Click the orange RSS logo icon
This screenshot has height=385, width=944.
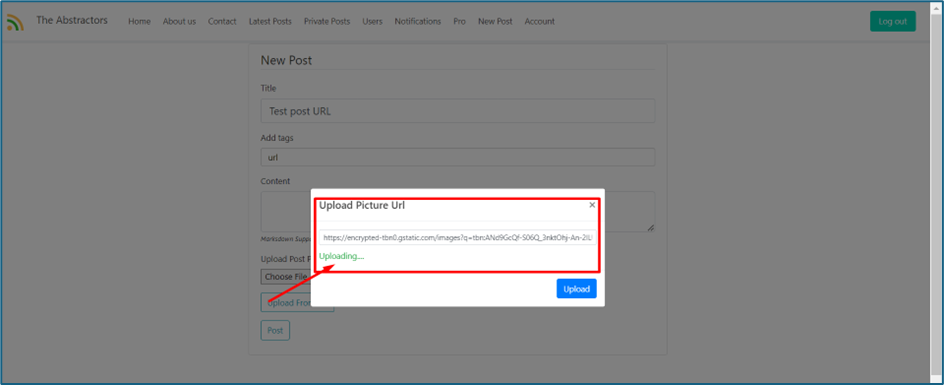coord(15,22)
